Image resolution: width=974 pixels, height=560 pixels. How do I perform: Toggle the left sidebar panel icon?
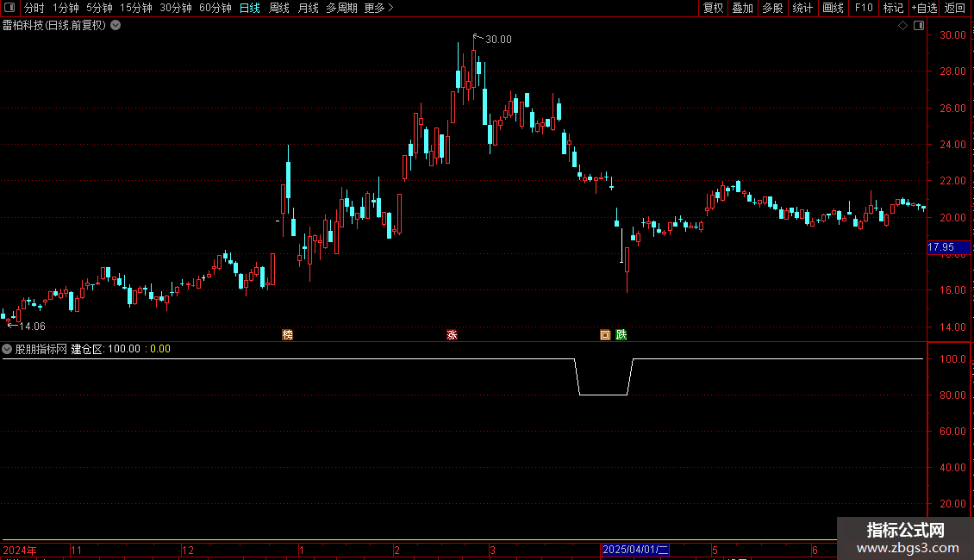point(9,8)
